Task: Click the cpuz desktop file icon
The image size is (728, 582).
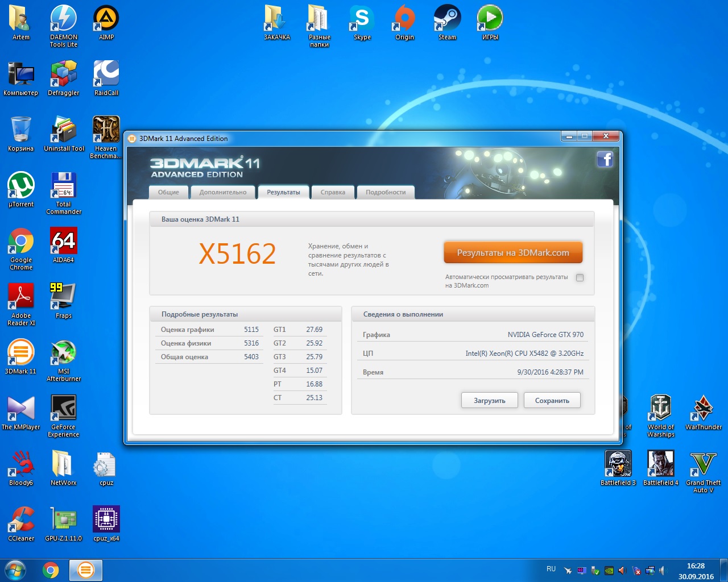Action: coord(106,468)
